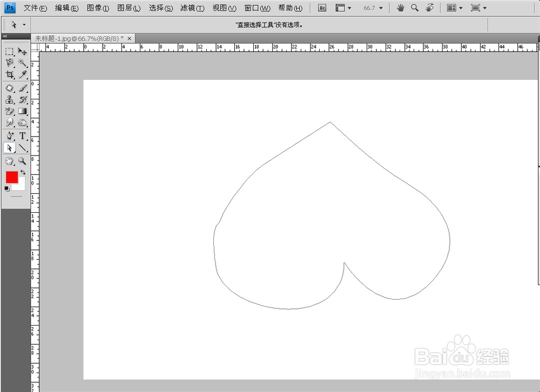Open the 图层 menu
The height and width of the screenshot is (392, 540).
pos(129,8)
